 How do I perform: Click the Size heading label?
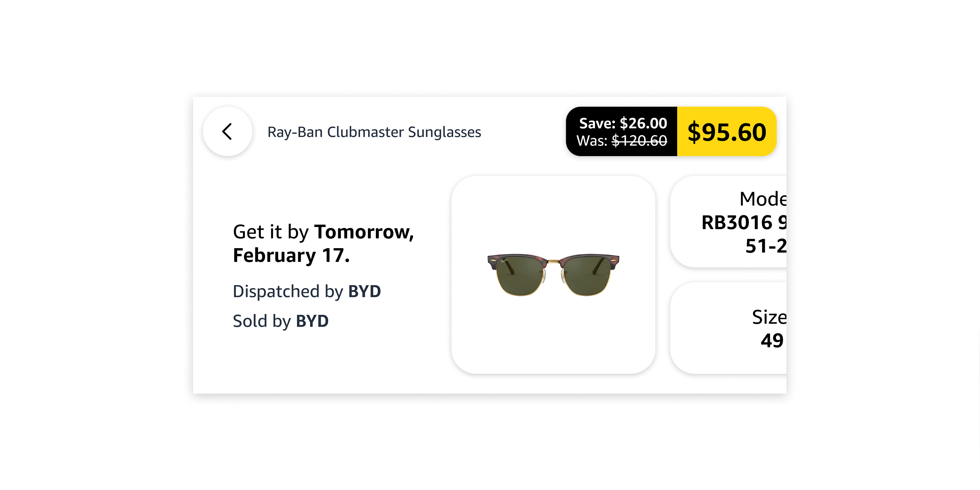coord(769,317)
